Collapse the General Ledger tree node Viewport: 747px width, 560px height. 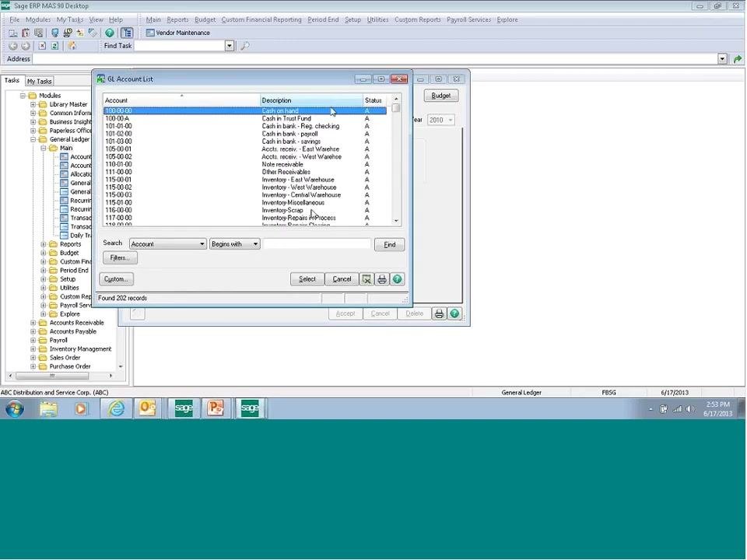coord(33,139)
